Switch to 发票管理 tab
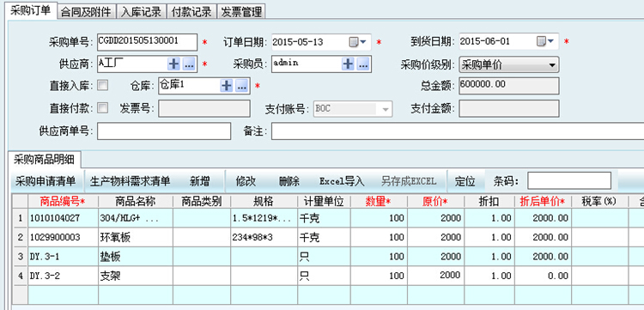644x310 pixels. (x=241, y=12)
